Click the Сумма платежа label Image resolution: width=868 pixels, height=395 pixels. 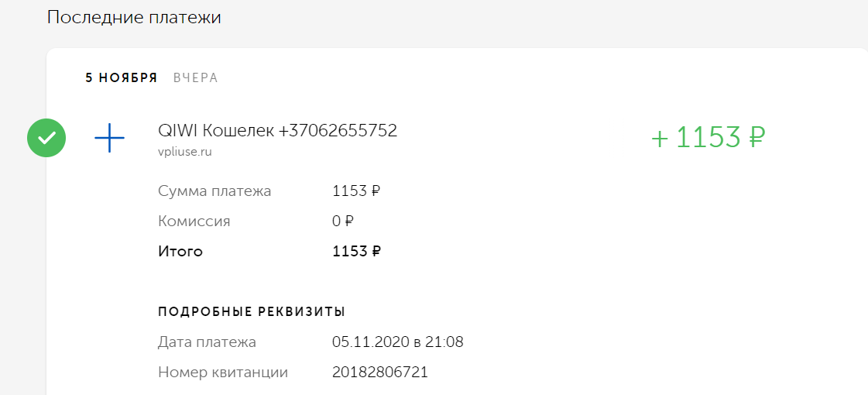pos(214,191)
